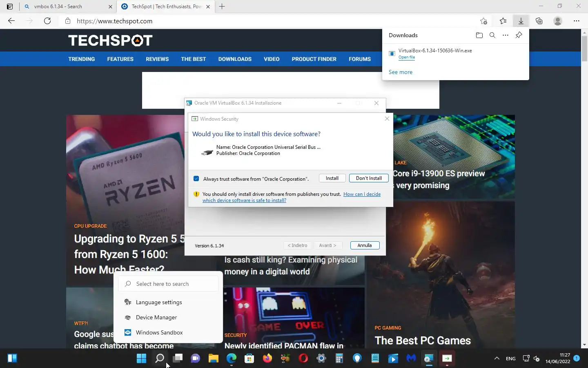Add this page to favorites star icon
The image size is (588, 368).
pos(483,21)
